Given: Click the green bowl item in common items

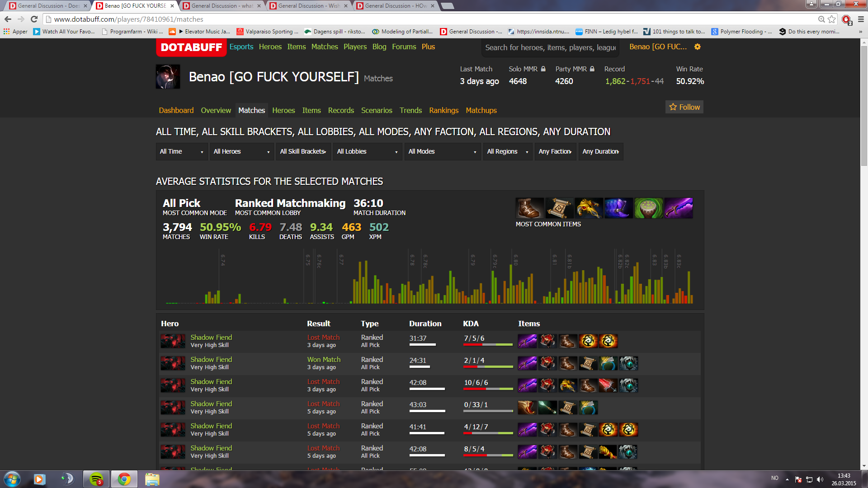Looking at the screenshot, I should point(648,208).
